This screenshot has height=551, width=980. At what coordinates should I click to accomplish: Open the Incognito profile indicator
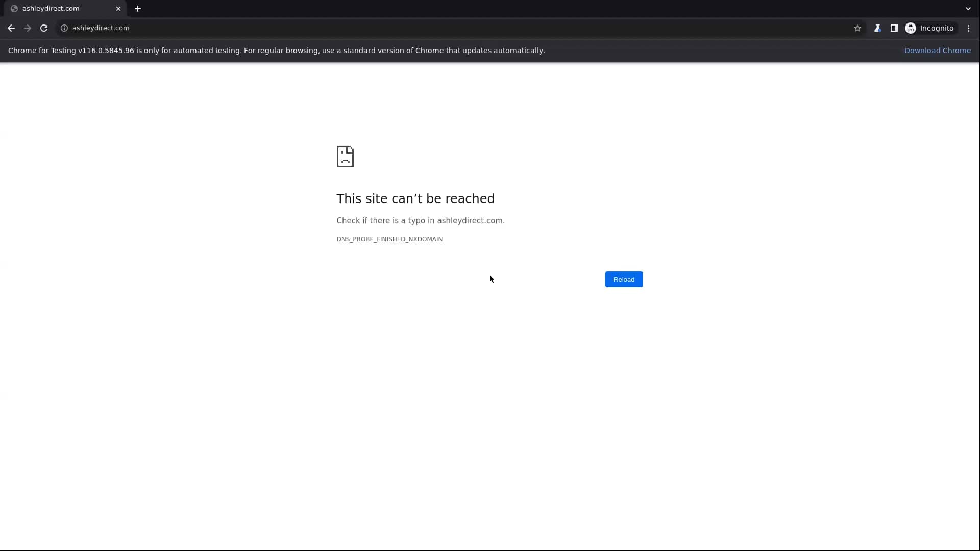point(929,28)
